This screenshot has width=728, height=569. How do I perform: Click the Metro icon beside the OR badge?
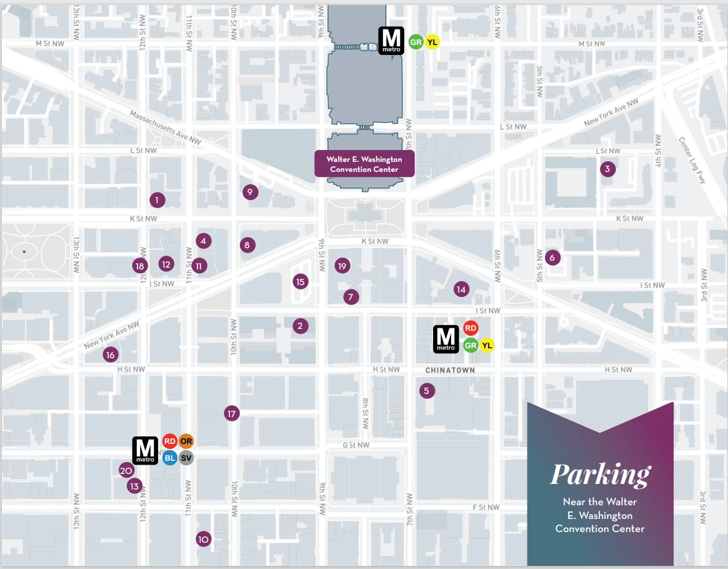(145, 450)
